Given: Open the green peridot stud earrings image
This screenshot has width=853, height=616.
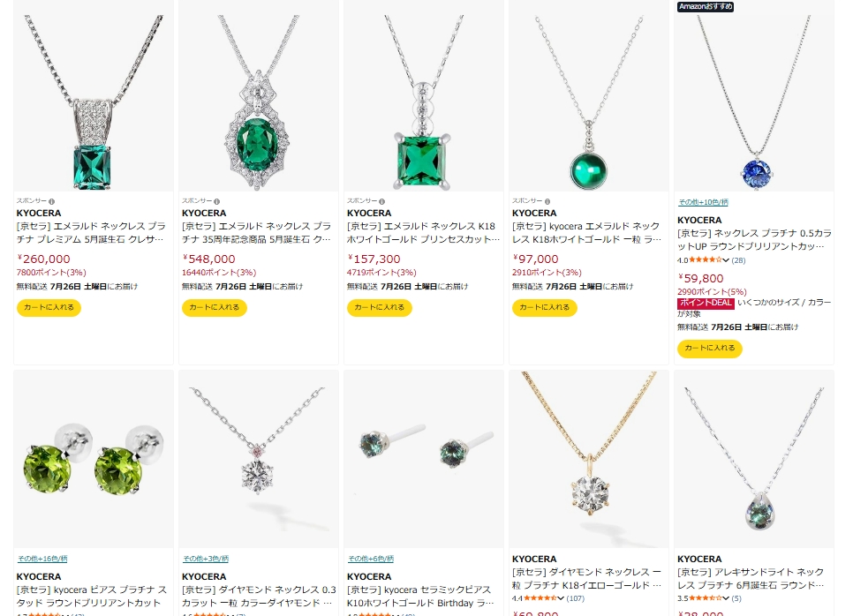Looking at the screenshot, I should coord(94,460).
